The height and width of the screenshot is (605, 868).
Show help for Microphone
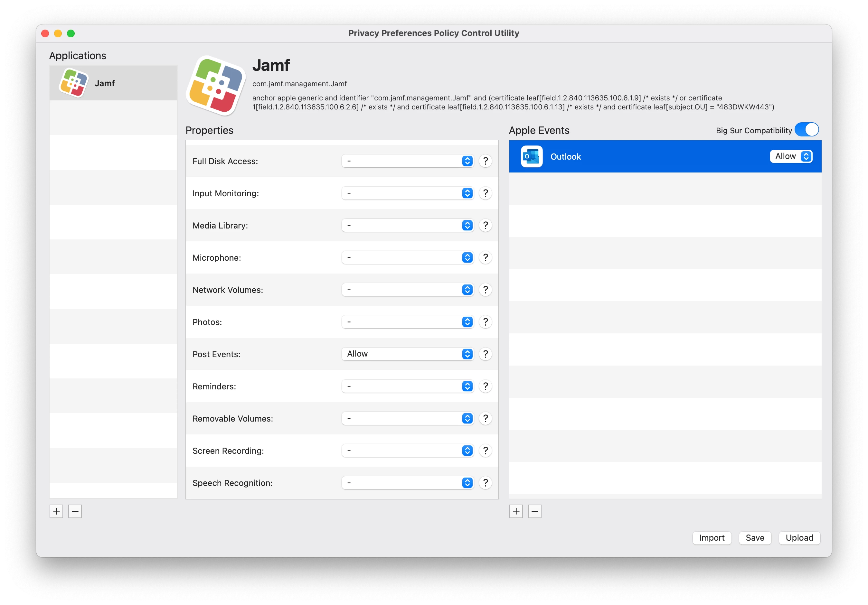pyautogui.click(x=486, y=257)
